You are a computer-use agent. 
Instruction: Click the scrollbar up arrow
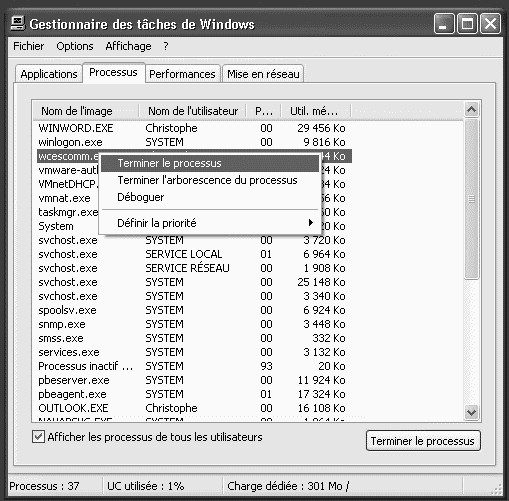471,109
